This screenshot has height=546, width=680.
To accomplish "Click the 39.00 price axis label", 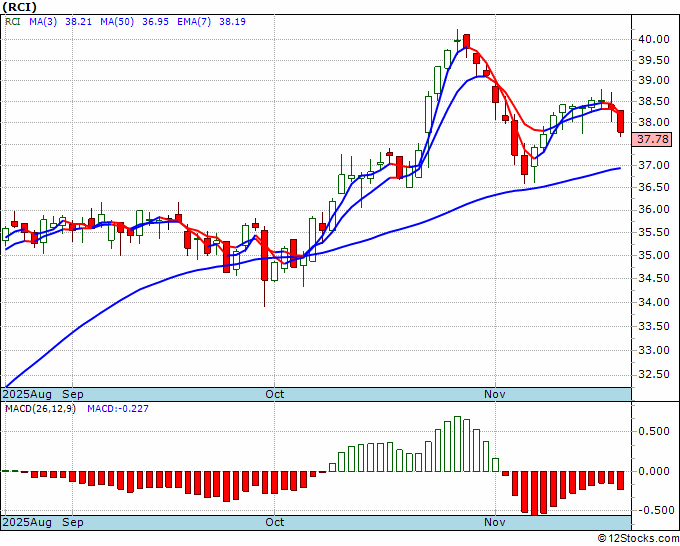I will 654,81.
